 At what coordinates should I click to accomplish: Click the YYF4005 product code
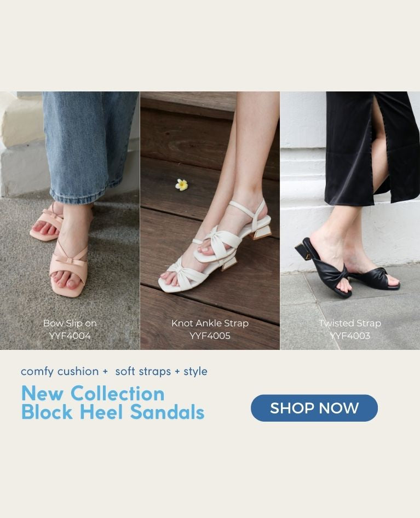(210, 336)
